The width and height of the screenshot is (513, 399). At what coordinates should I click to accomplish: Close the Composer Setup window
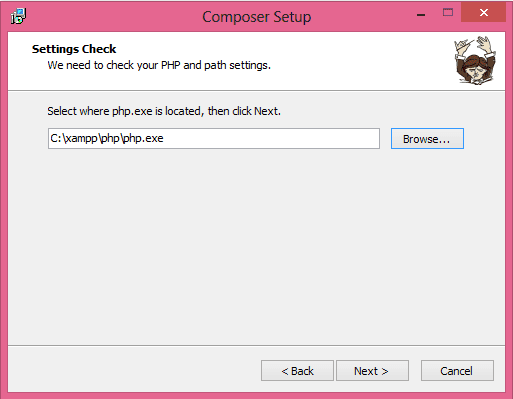pyautogui.click(x=484, y=13)
